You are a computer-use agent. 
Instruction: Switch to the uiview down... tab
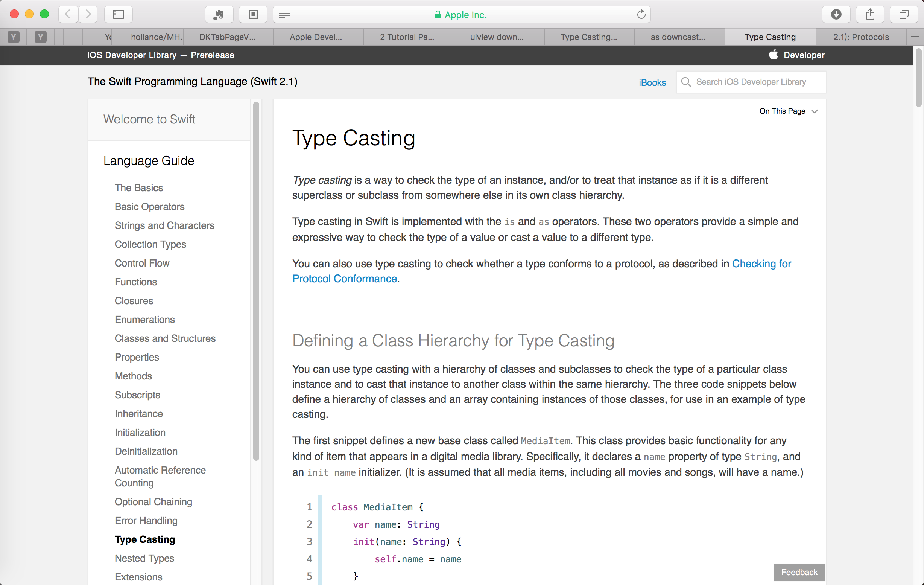pos(497,37)
